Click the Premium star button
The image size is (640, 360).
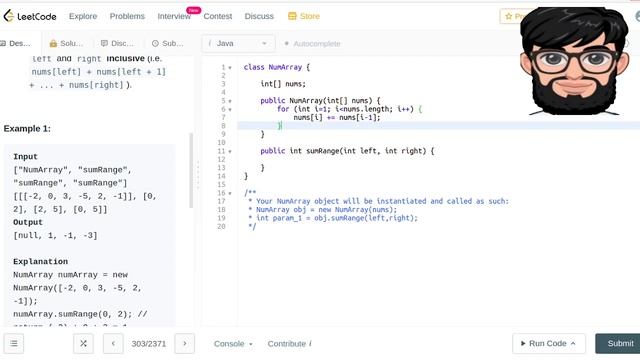[511, 16]
